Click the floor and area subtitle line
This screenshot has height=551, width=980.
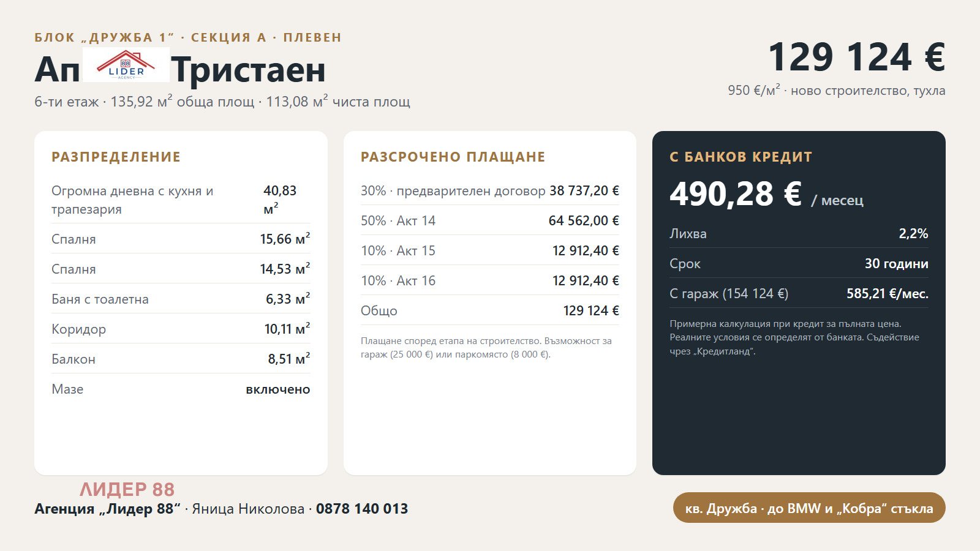point(222,101)
